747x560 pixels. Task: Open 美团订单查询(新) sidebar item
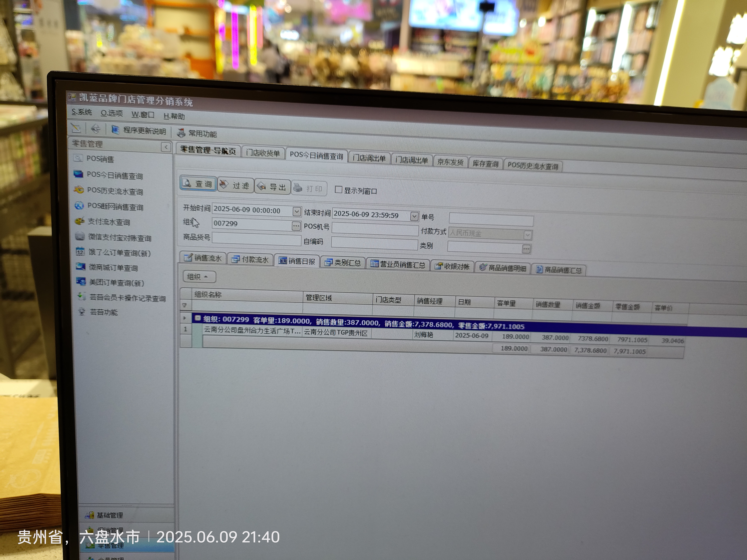pyautogui.click(x=116, y=283)
